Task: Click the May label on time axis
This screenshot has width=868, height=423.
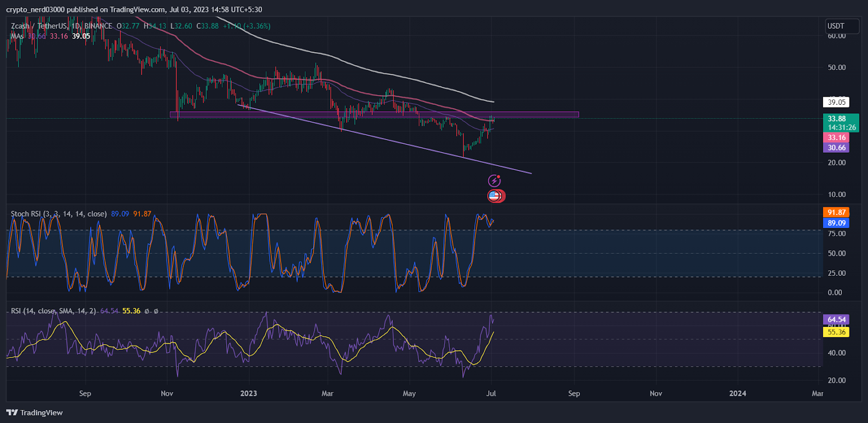Action: click(409, 393)
